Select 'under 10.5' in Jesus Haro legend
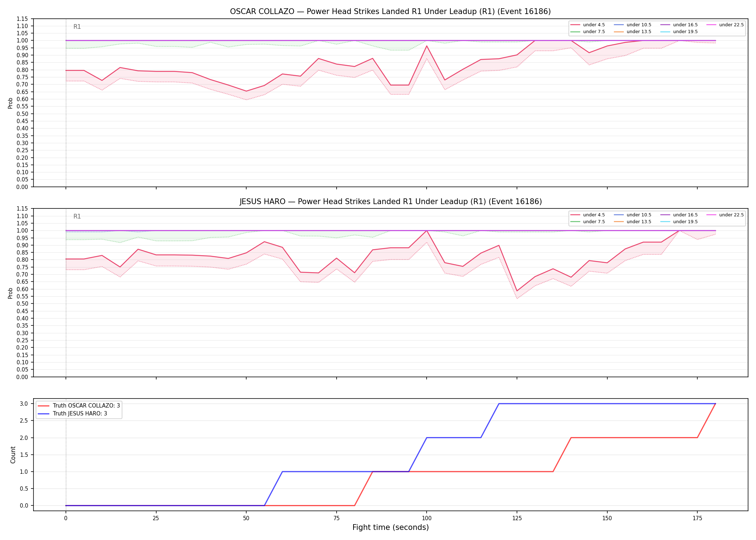This screenshot has height=540, width=756. [x=633, y=215]
